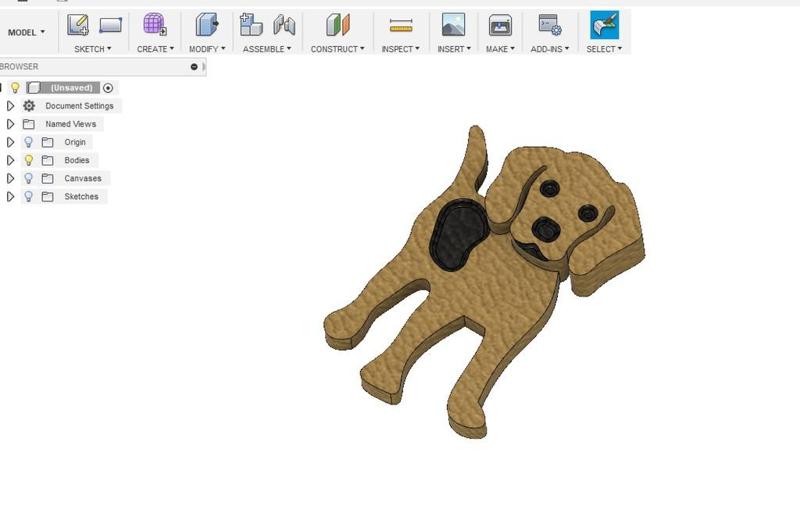Click the Sketches folder icon
Viewport: 800px width, 523px height.
[x=47, y=196]
